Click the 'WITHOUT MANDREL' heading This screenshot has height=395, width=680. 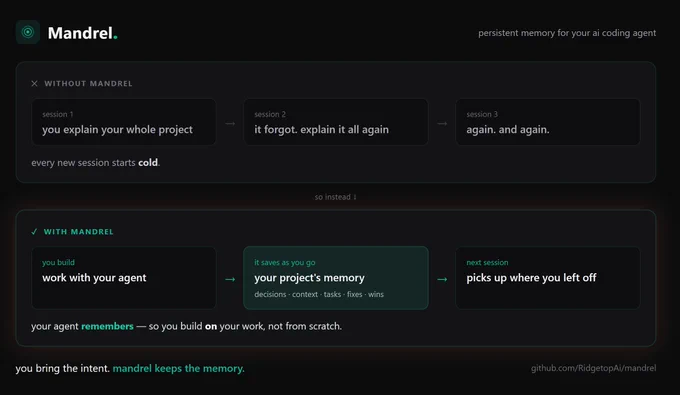(88, 83)
